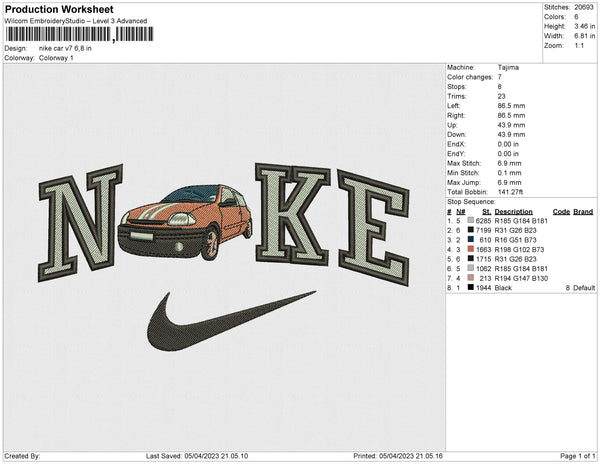Viewport: 600px width, 464px height.
Task: Click the Width value 6.81 in
Action: 584,36
